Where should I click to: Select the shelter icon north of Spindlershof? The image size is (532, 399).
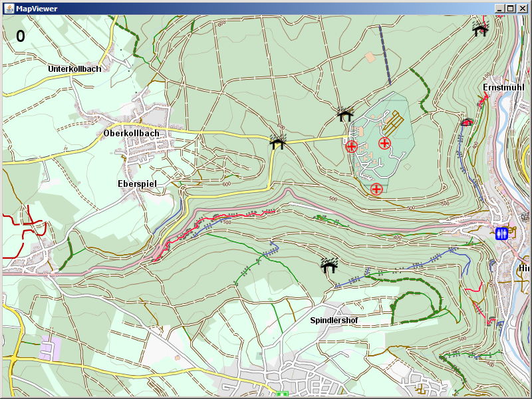[x=329, y=266]
